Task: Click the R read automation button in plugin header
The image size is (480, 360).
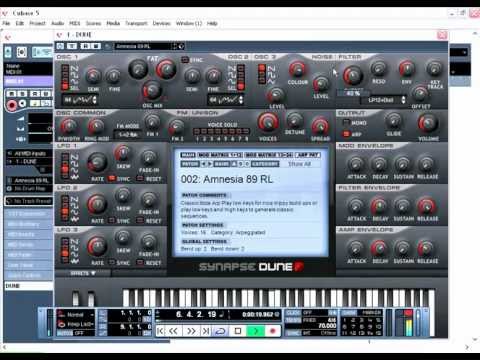Action: 85,46
